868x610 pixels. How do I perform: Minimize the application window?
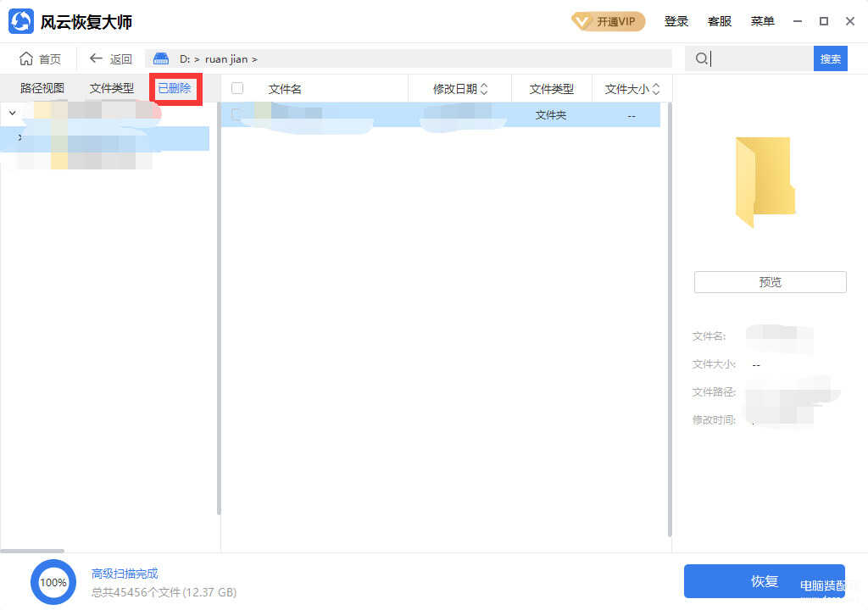coord(797,21)
